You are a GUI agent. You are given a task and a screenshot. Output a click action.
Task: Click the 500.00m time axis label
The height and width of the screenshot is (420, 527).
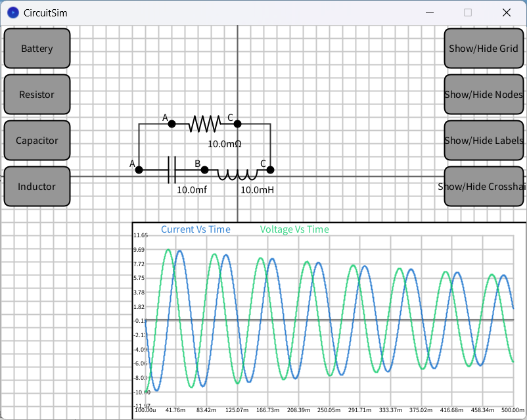(513, 410)
